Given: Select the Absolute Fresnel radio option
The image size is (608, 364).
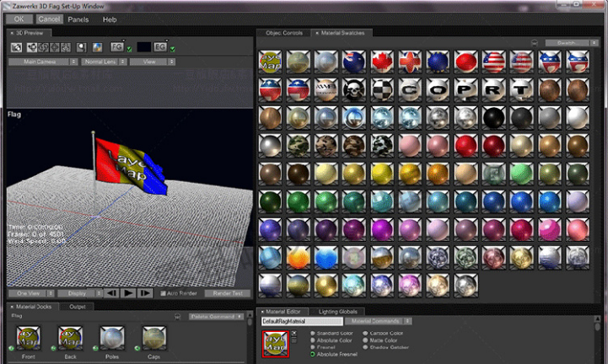Looking at the screenshot, I should pyautogui.click(x=312, y=353).
